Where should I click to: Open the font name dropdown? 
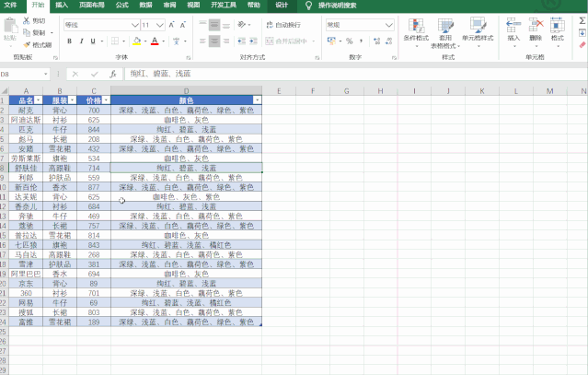(135, 25)
